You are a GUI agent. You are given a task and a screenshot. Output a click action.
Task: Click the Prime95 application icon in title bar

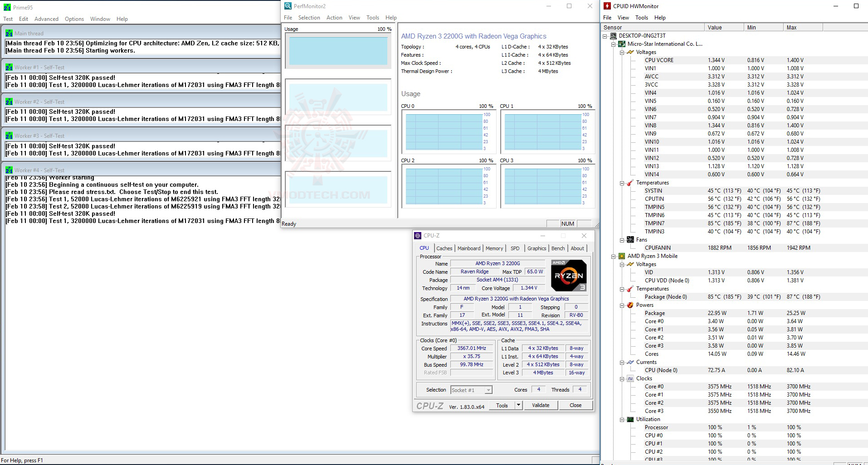click(7, 7)
